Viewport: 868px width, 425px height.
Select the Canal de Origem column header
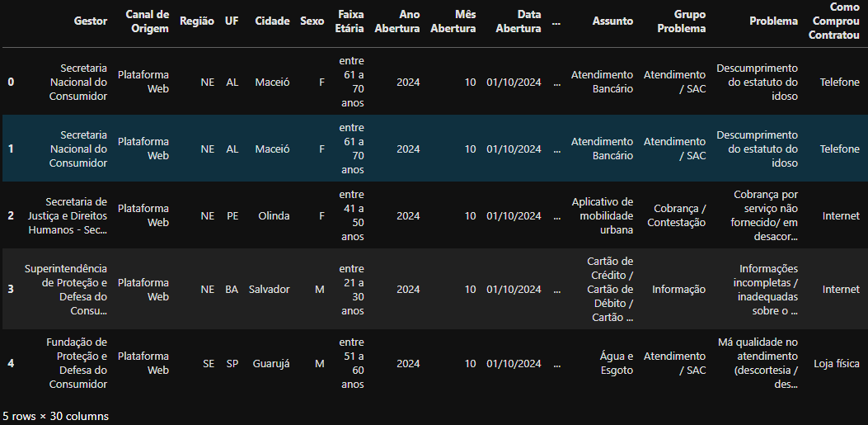coord(147,21)
